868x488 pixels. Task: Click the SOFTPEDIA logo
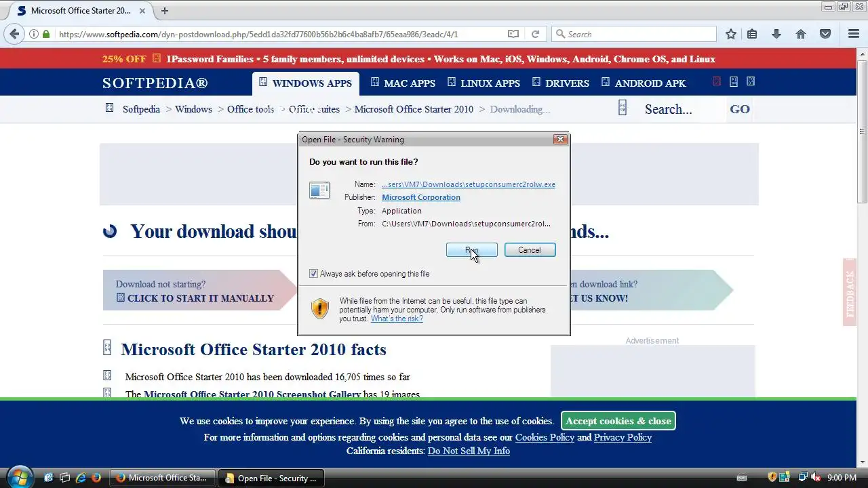(x=155, y=83)
